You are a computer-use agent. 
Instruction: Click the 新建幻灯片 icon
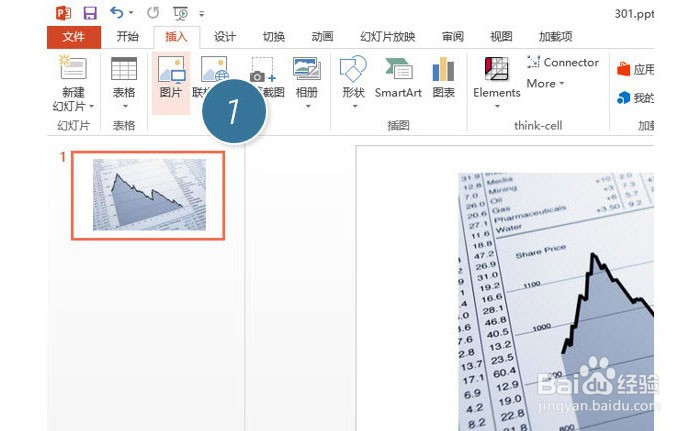73,68
